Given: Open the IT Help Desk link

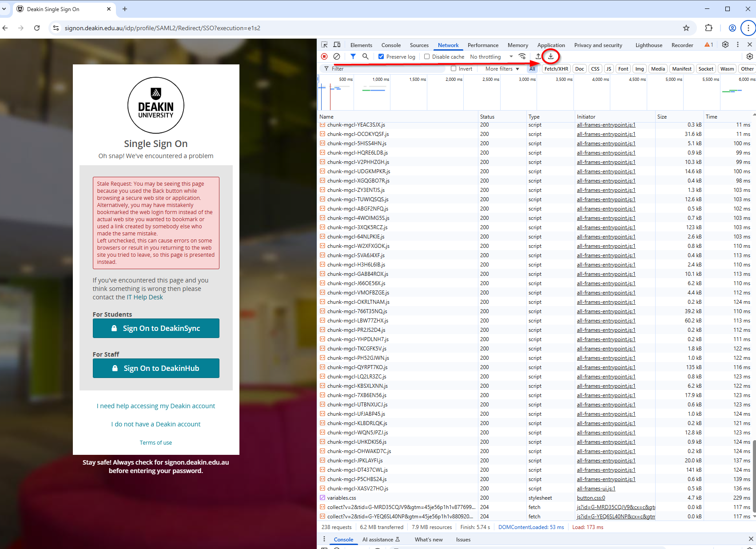Looking at the screenshot, I should click(x=145, y=297).
